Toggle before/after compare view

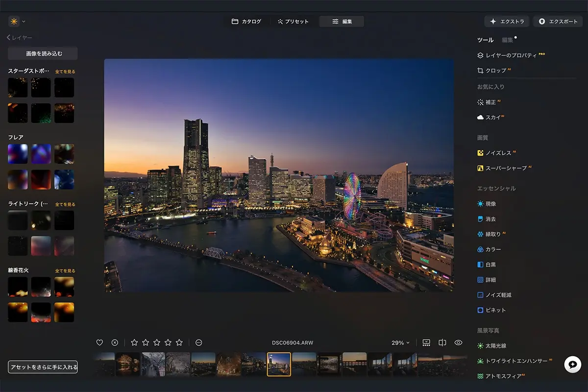pyautogui.click(x=442, y=343)
